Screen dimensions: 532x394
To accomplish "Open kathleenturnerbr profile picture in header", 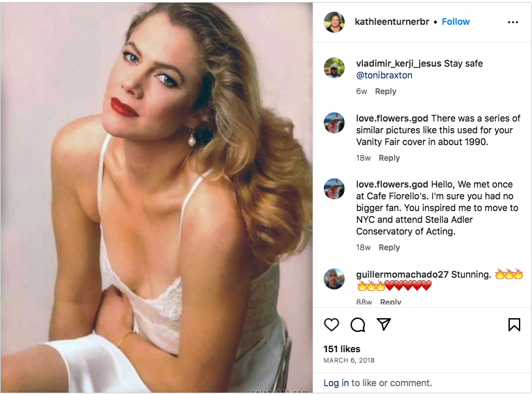I will point(334,22).
